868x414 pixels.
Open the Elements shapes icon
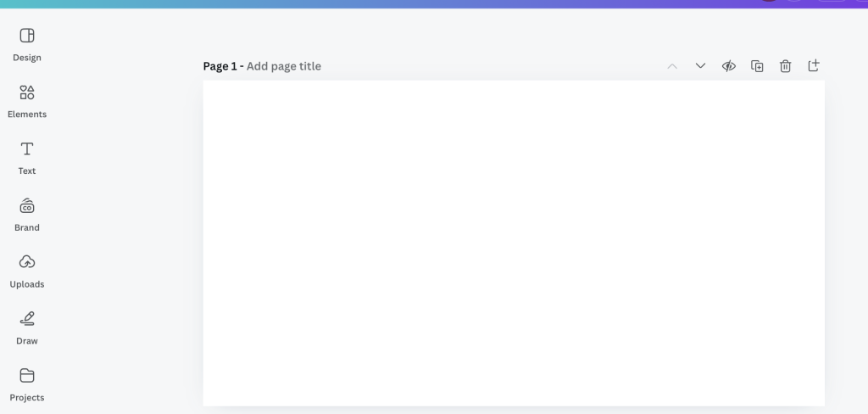[27, 92]
